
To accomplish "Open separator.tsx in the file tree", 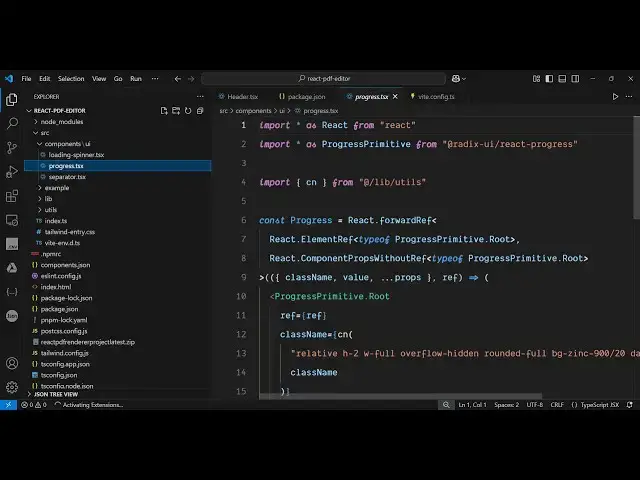I will (x=67, y=177).
